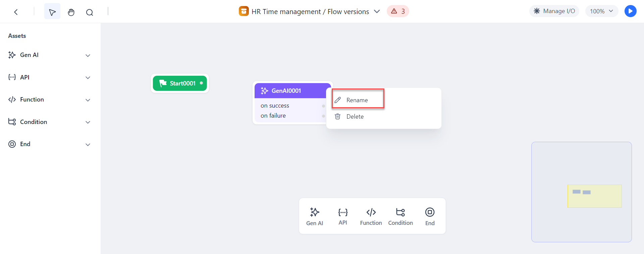644x254 pixels.
Task: Click the on failure connector dot
Action: tap(323, 116)
